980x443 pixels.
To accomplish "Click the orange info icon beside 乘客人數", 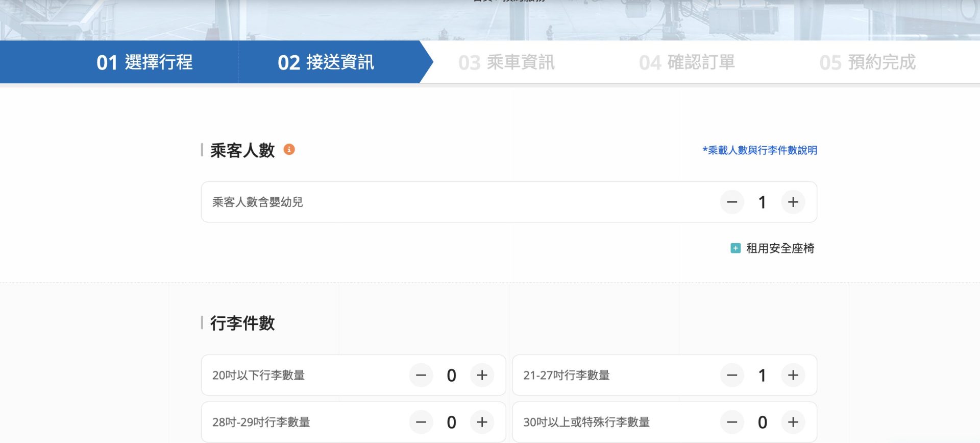I will 289,150.
